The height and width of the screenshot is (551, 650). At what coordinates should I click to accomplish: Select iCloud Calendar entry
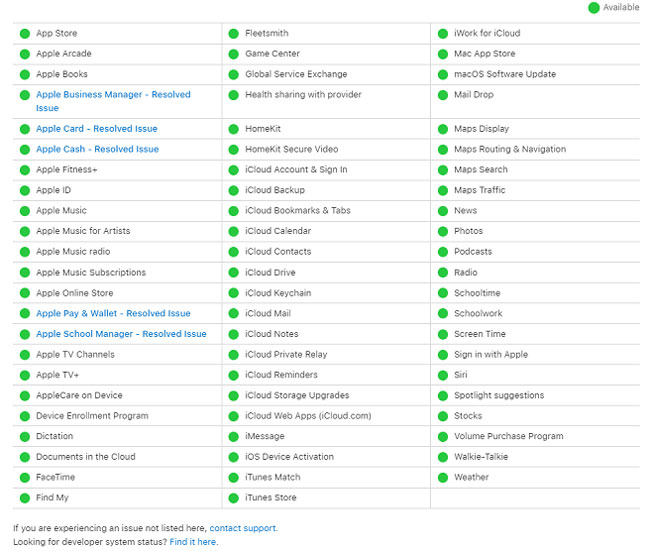[x=278, y=231]
